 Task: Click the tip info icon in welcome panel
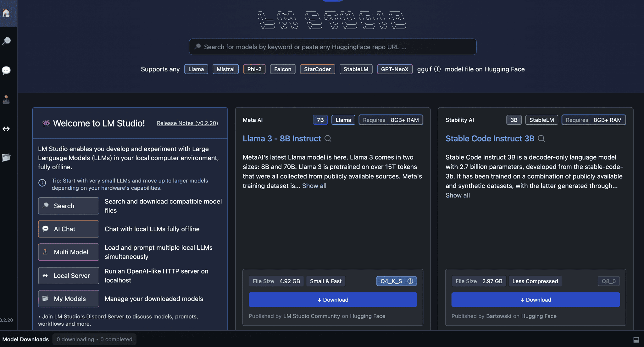tap(42, 183)
